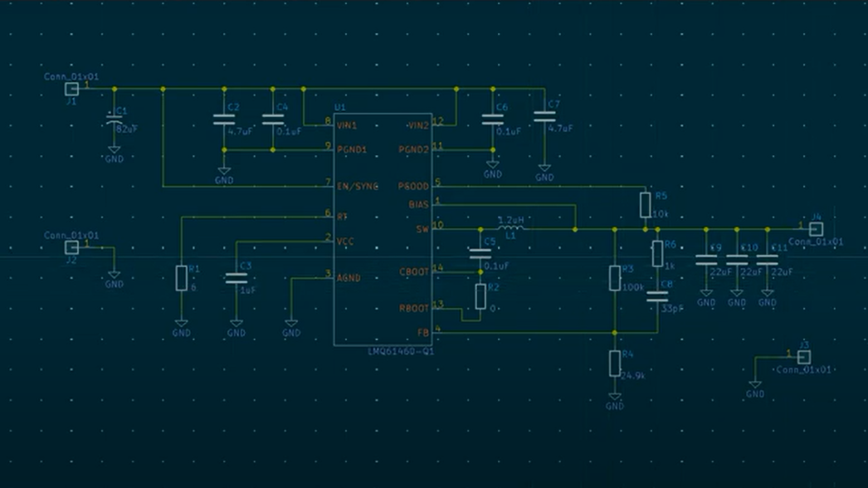Viewport: 868px width, 488px height.
Task: Select the L1 1.2uH inductor symbol
Action: (510, 227)
